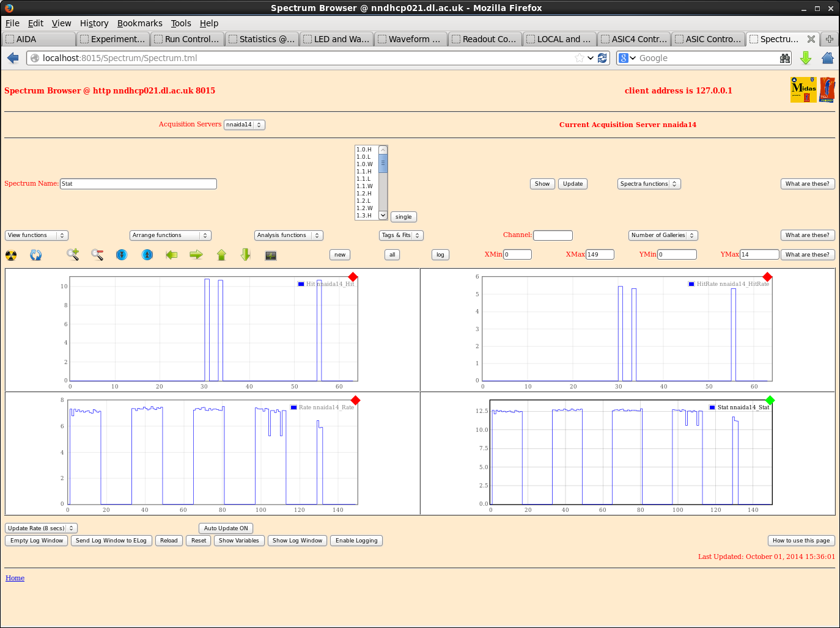This screenshot has width=840, height=628.
Task: Click the red diamond on Rate spectrum
Action: (355, 400)
